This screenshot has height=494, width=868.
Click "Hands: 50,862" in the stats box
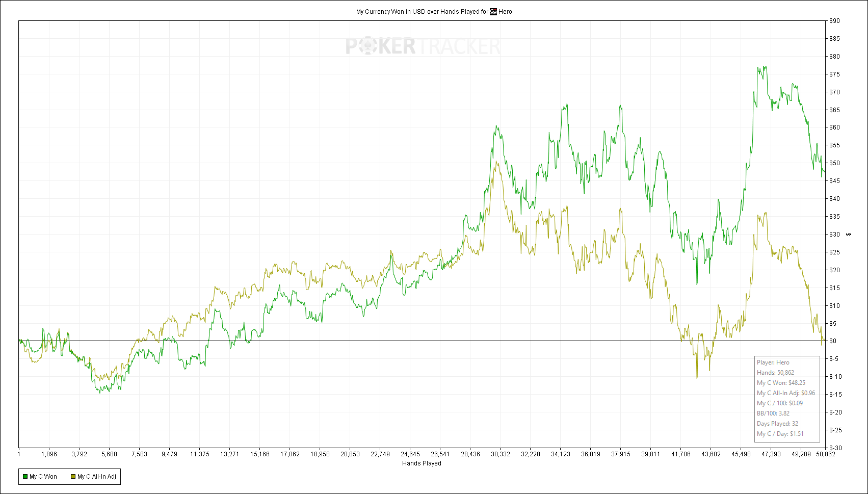pyautogui.click(x=775, y=373)
